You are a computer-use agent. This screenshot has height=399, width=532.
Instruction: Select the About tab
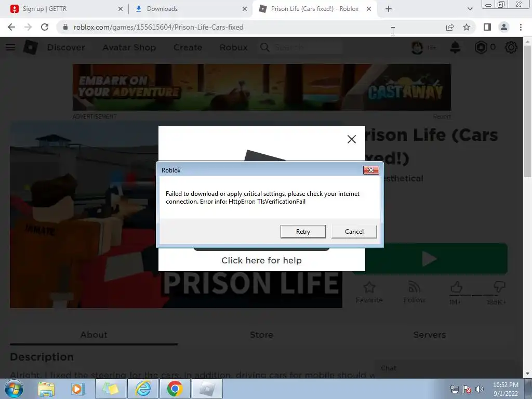point(94,335)
